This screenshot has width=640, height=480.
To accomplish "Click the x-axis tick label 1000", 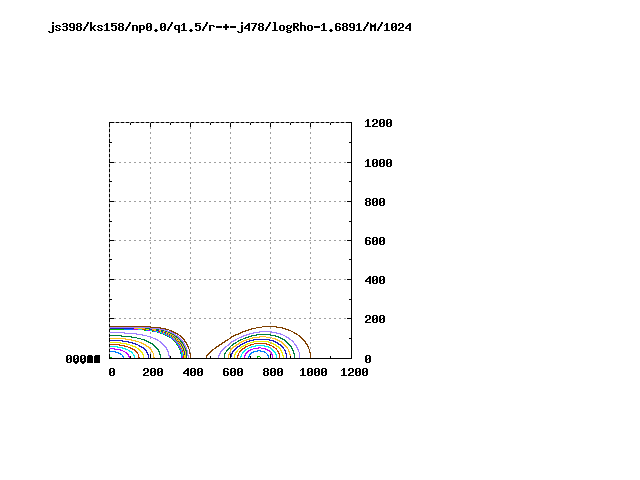I will (x=313, y=372).
